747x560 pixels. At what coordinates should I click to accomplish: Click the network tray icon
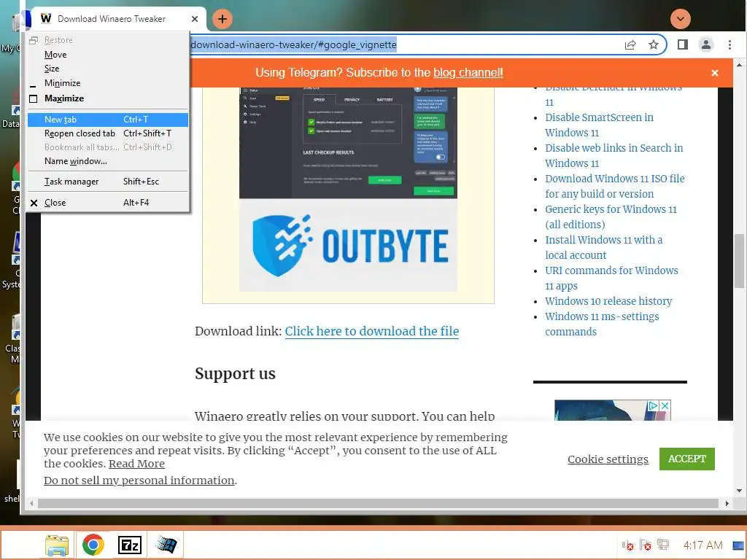pyautogui.click(x=662, y=545)
